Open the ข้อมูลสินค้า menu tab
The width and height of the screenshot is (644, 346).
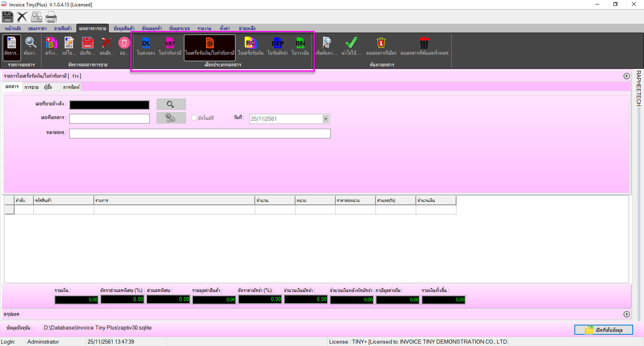click(124, 29)
